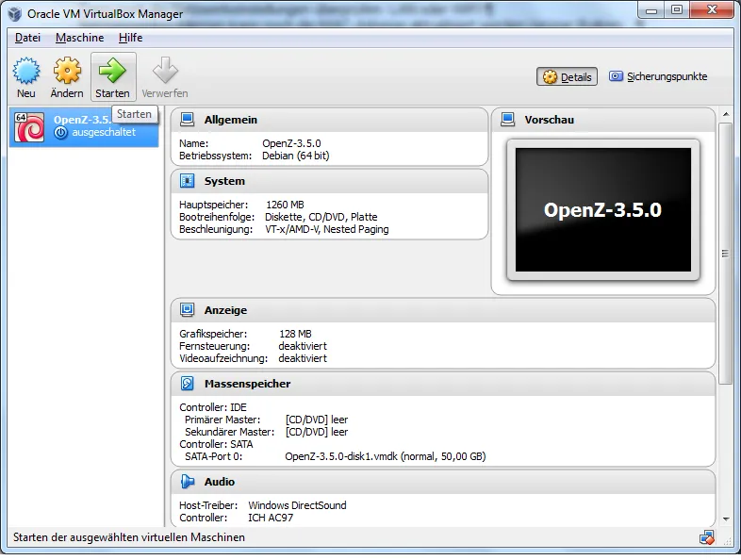This screenshot has width=741, height=560.
Task: Open the Hilfe menu
Action: pos(130,38)
